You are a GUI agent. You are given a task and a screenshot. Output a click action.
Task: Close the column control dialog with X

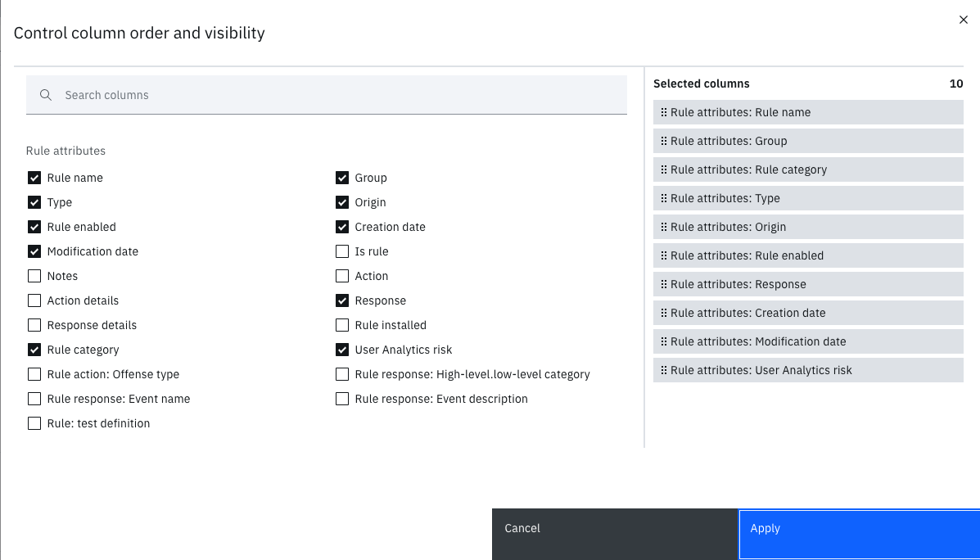964,20
